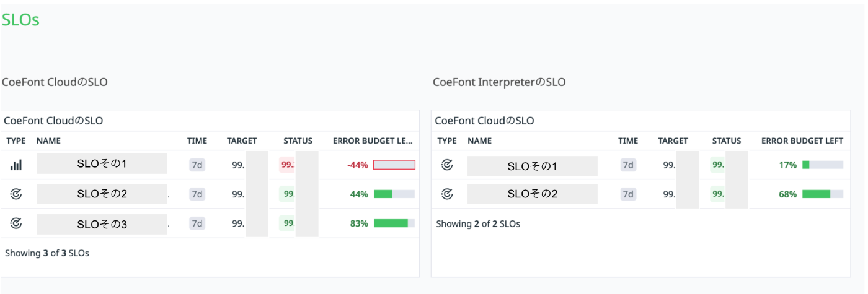
Task: Click the 7d time badge in the 44% row
Action: click(197, 194)
